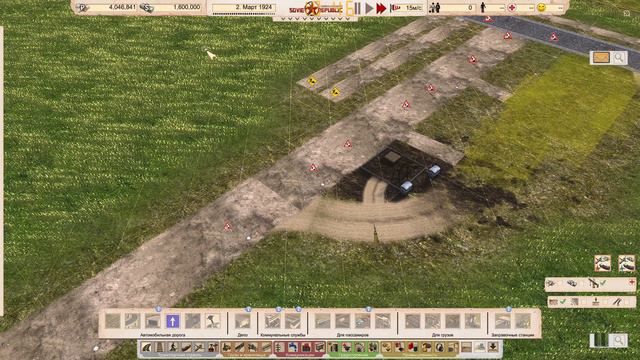Click the ruble balance 4,046,841
Viewport: 640px width, 360px height.
[122, 7]
